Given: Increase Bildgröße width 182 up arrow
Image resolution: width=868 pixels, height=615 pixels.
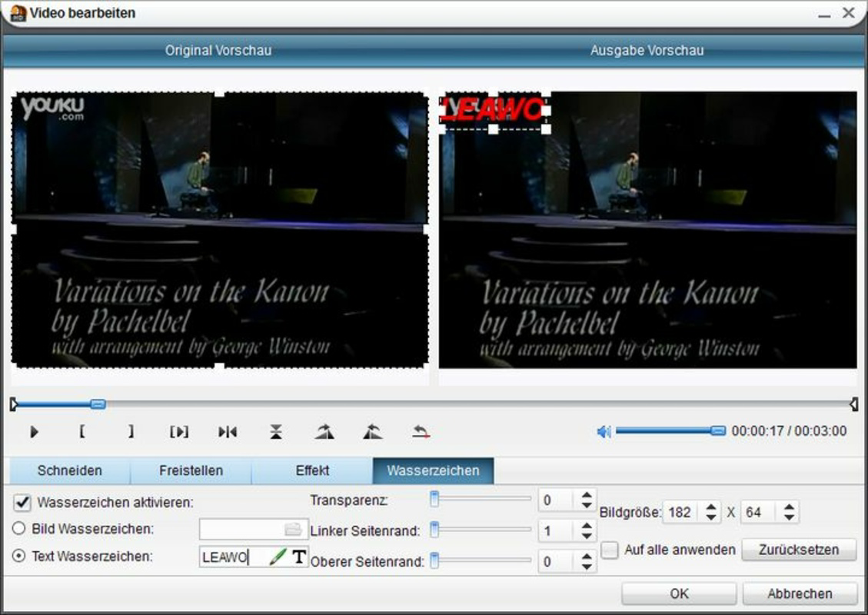Looking at the screenshot, I should point(711,506).
